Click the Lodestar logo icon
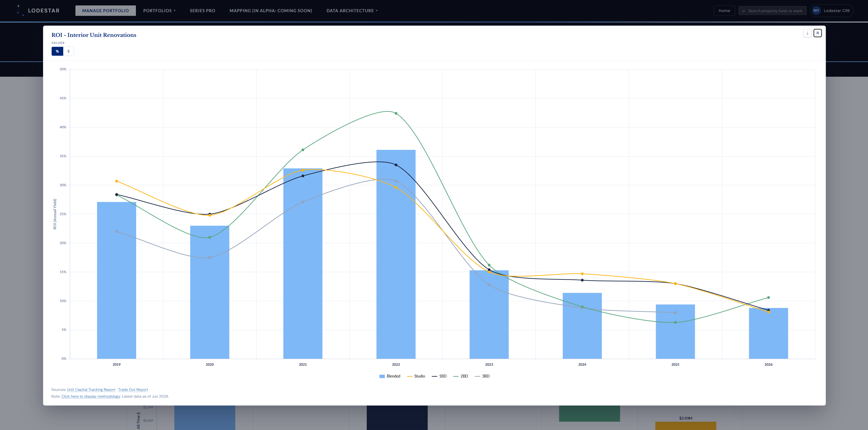This screenshot has width=868, height=430. coord(20,10)
